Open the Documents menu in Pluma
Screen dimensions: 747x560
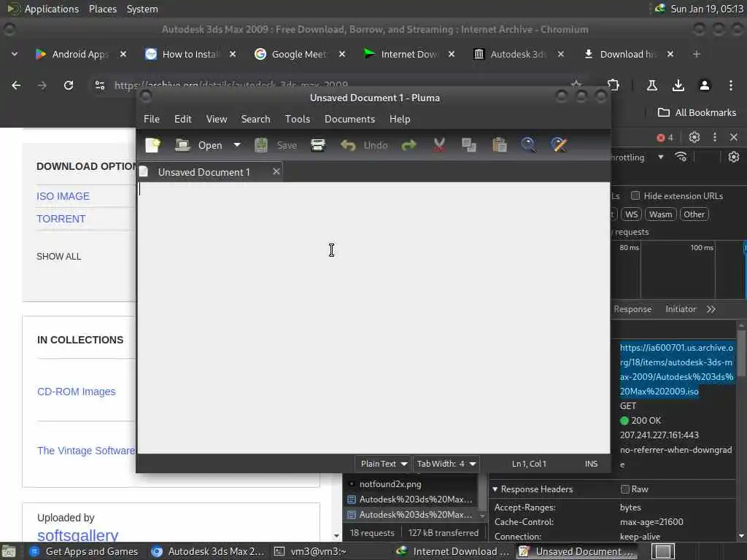point(349,119)
